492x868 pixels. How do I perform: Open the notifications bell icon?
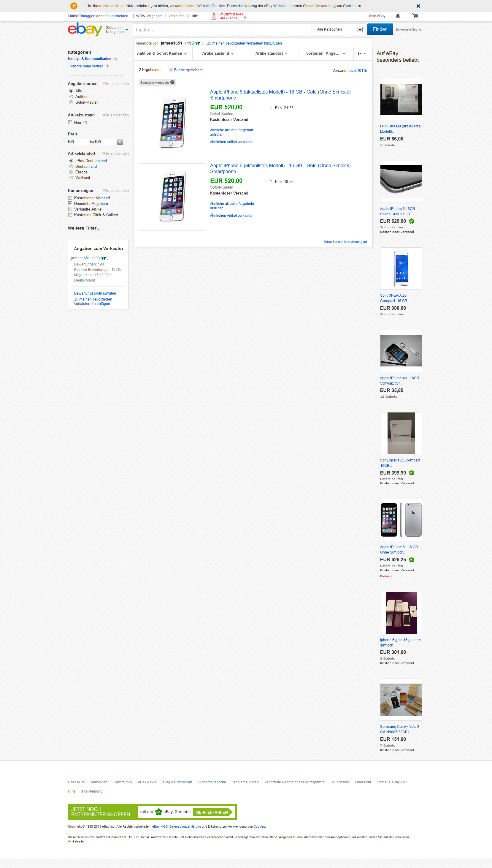398,16
